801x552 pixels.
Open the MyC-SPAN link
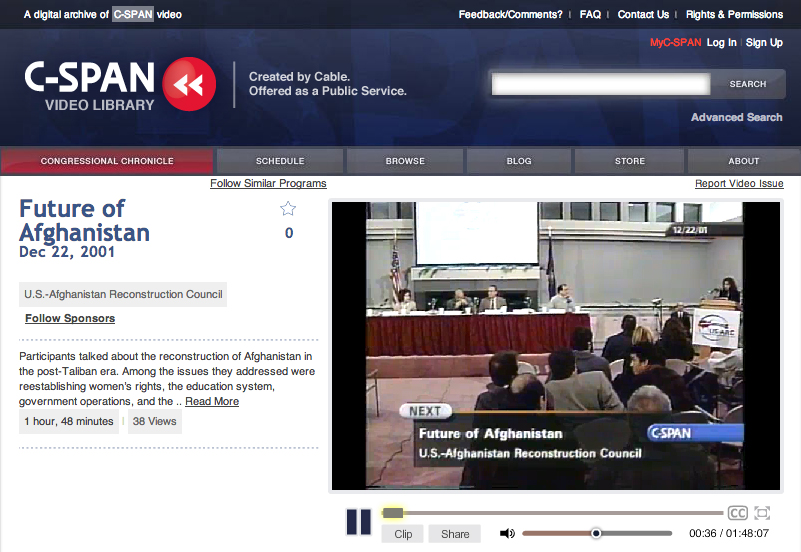pyautogui.click(x=675, y=42)
